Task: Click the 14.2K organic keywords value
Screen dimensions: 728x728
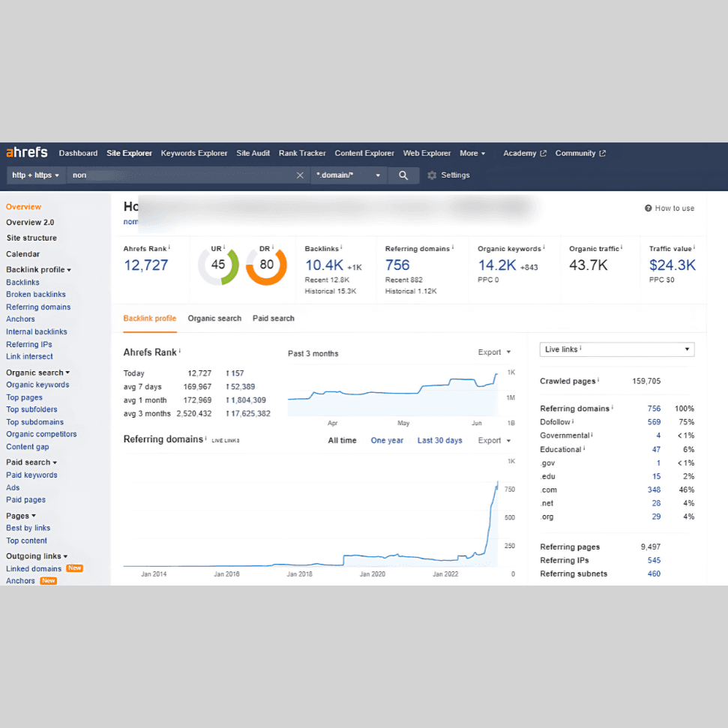Action: click(497, 265)
